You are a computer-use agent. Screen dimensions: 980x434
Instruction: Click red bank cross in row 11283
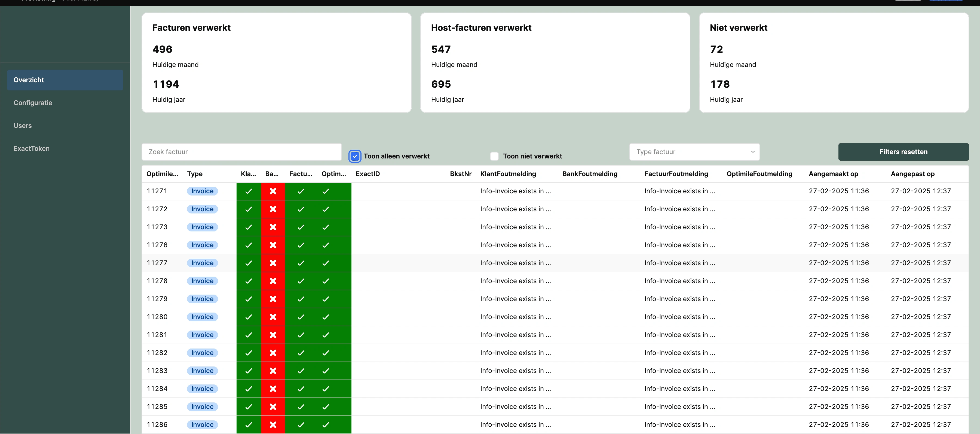[x=273, y=371]
